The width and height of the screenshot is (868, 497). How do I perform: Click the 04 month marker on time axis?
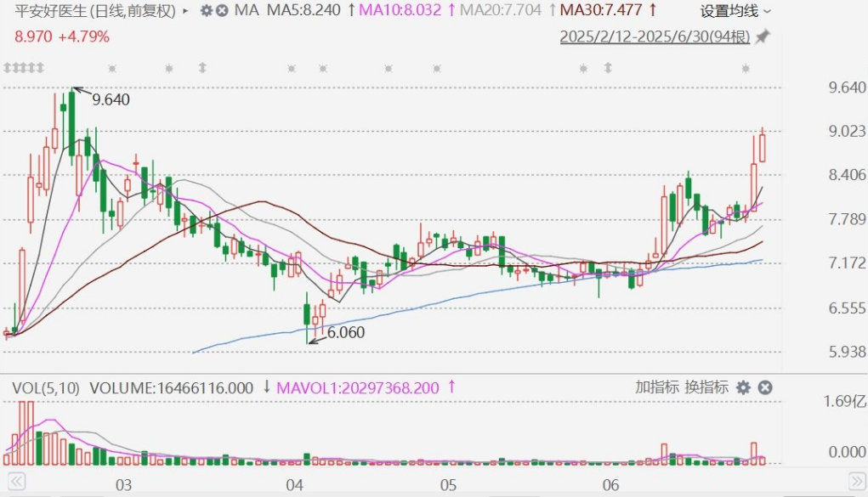[295, 486]
